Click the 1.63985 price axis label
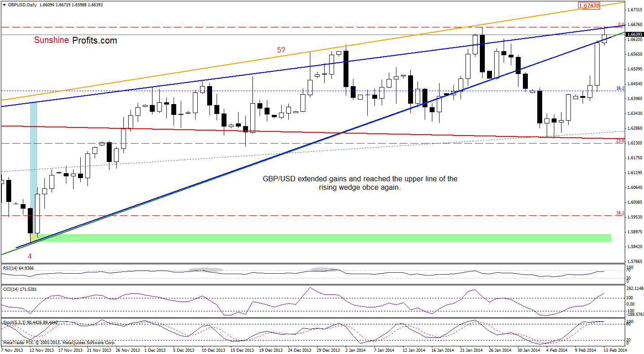The width and height of the screenshot is (644, 354). (x=635, y=99)
